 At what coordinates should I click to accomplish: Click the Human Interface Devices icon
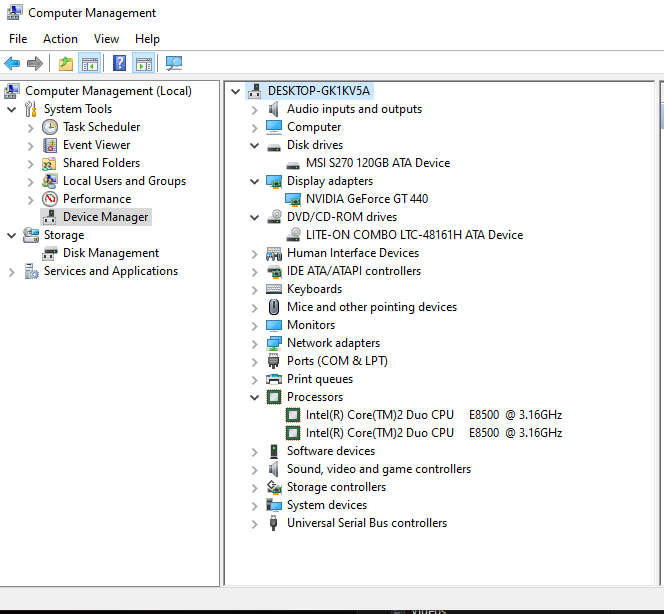(274, 254)
